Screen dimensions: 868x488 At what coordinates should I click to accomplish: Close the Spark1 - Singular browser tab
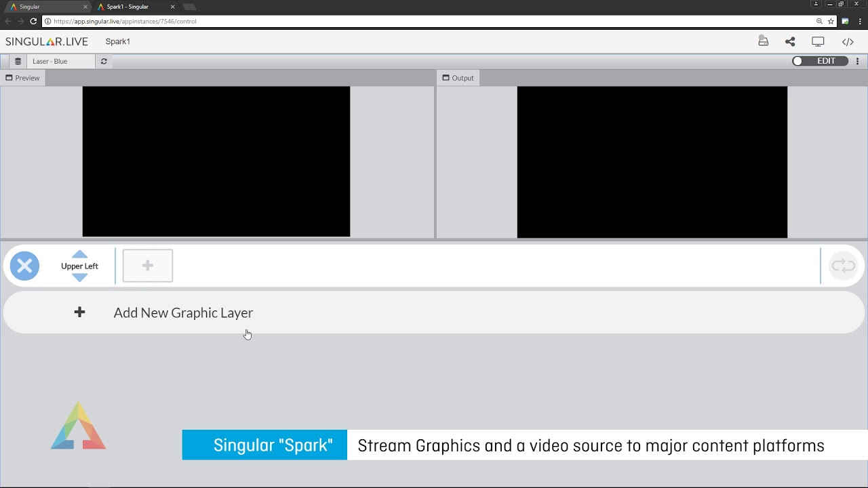pos(172,7)
